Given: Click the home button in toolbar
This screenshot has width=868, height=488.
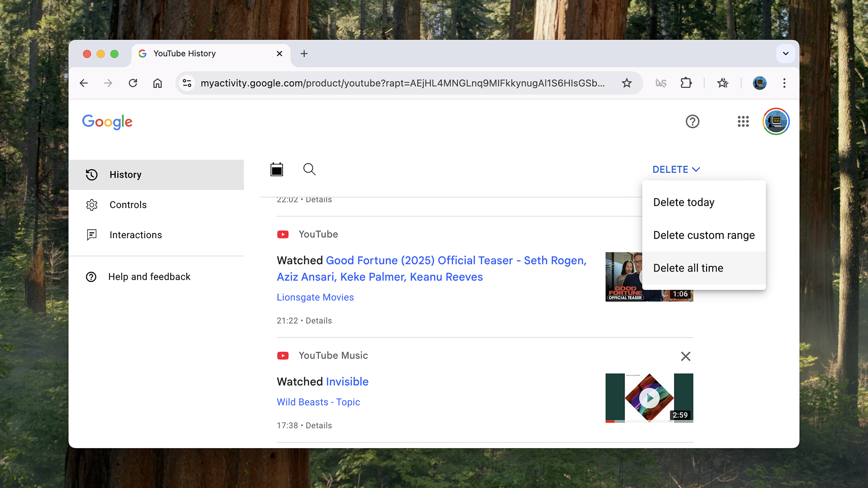Looking at the screenshot, I should tap(158, 83).
